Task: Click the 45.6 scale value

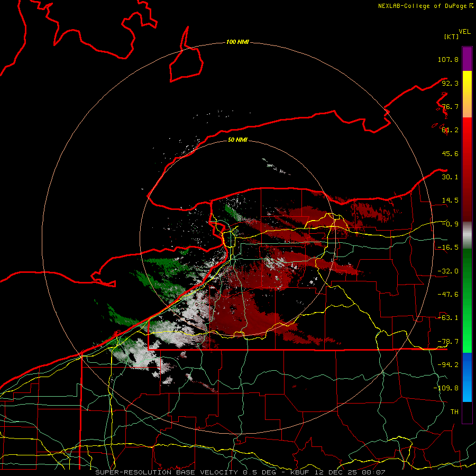Action: coord(450,153)
